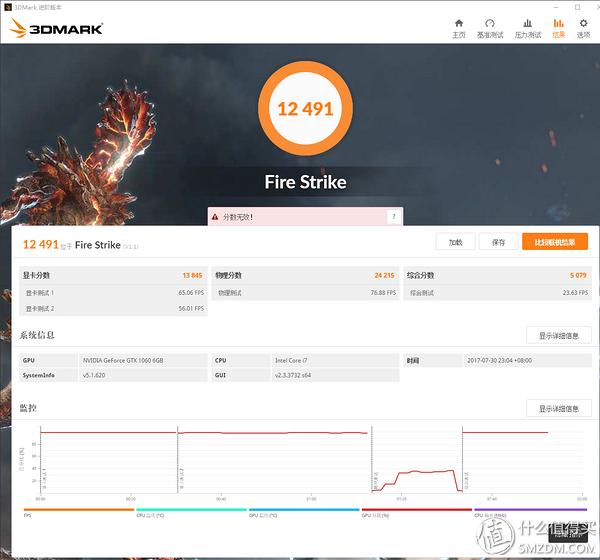Open the Results (结果) tab
This screenshot has height=560, width=600.
(x=558, y=29)
